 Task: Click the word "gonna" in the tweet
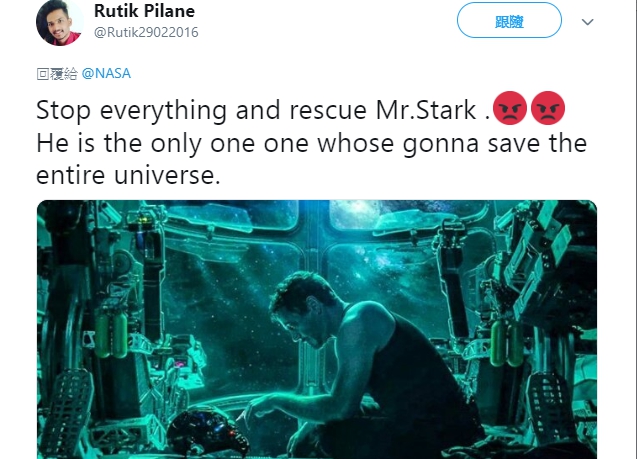[x=441, y=145]
